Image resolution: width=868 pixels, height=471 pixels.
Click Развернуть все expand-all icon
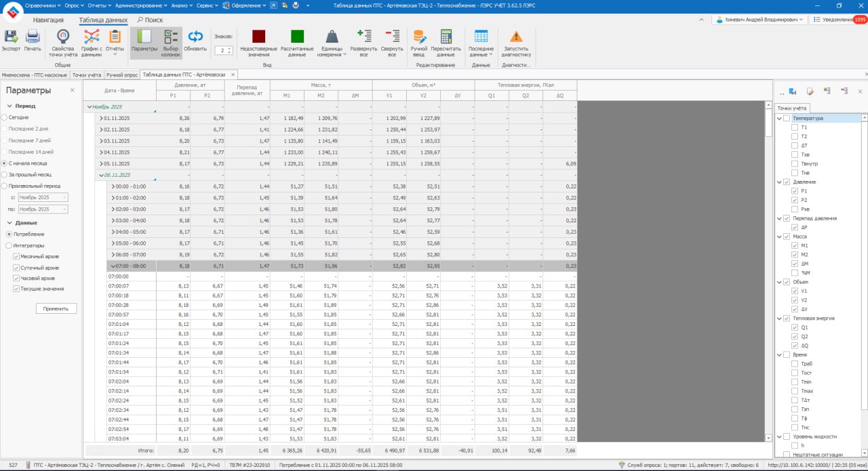click(x=364, y=37)
